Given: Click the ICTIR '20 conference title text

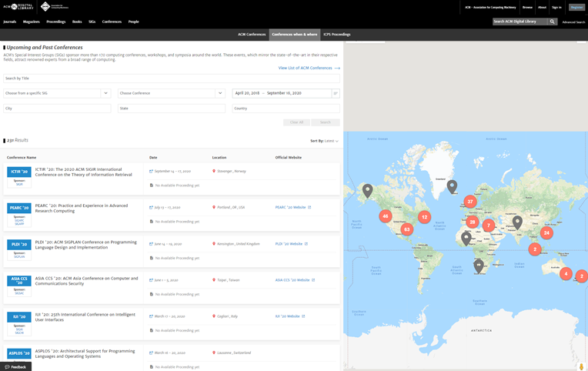Looking at the screenshot, I should click(84, 172).
